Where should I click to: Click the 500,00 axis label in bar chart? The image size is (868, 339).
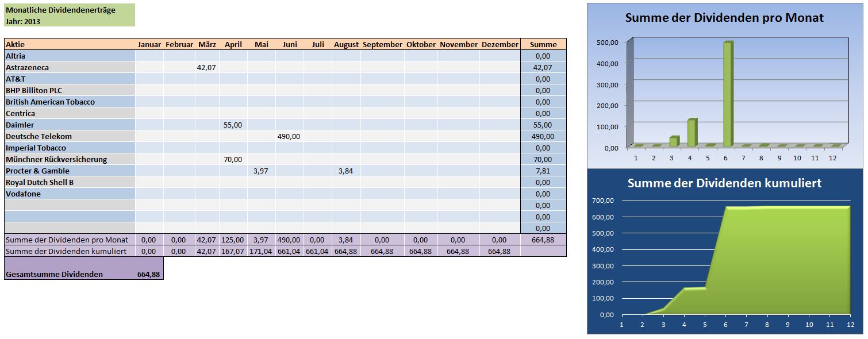click(607, 42)
